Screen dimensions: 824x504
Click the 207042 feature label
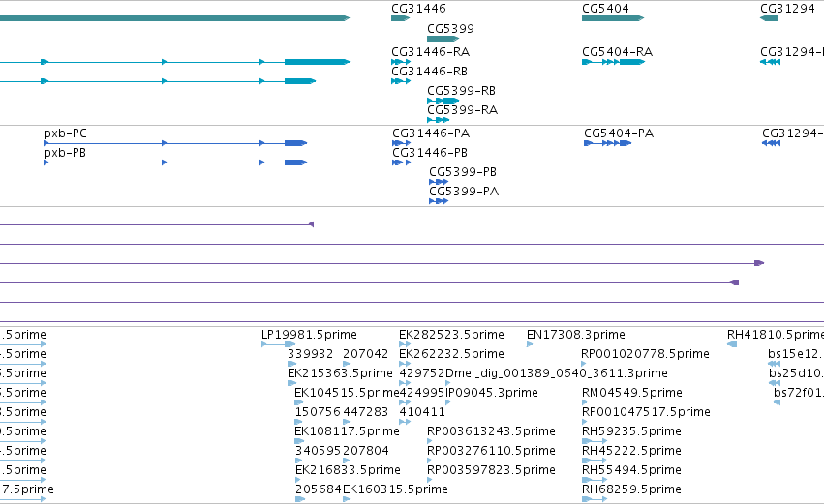tap(366, 354)
